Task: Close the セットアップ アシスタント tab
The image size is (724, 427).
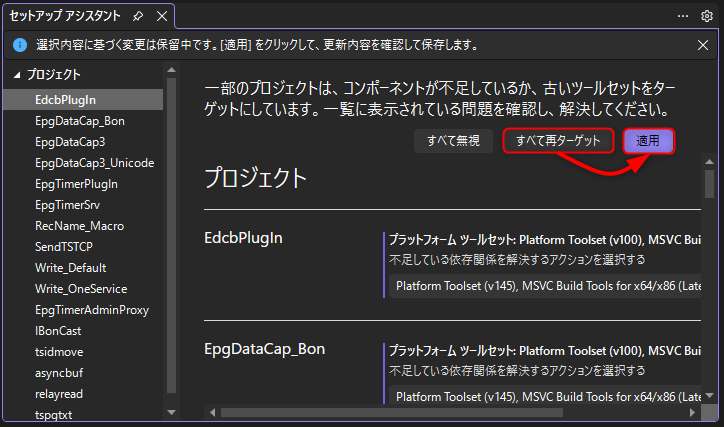Action: click(159, 16)
